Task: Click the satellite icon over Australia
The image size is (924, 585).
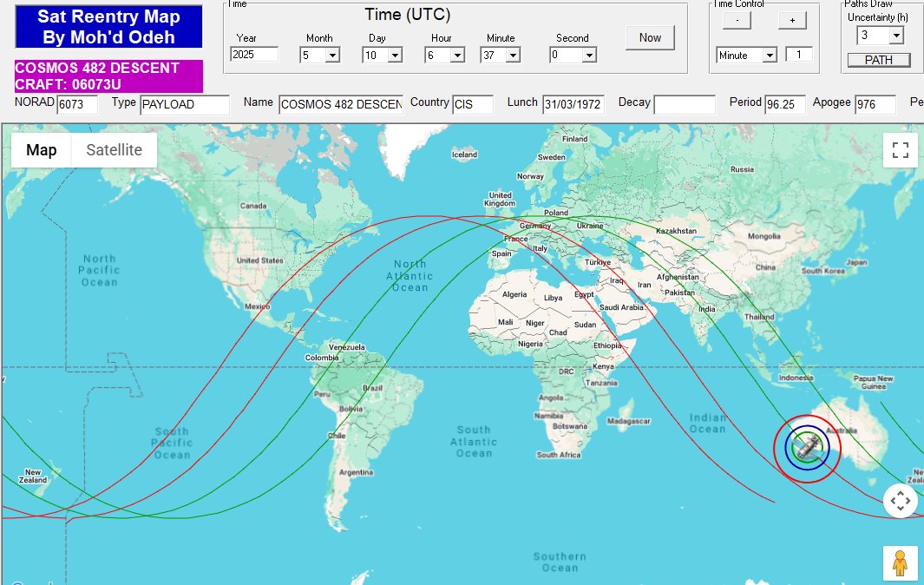Action: 807,448
